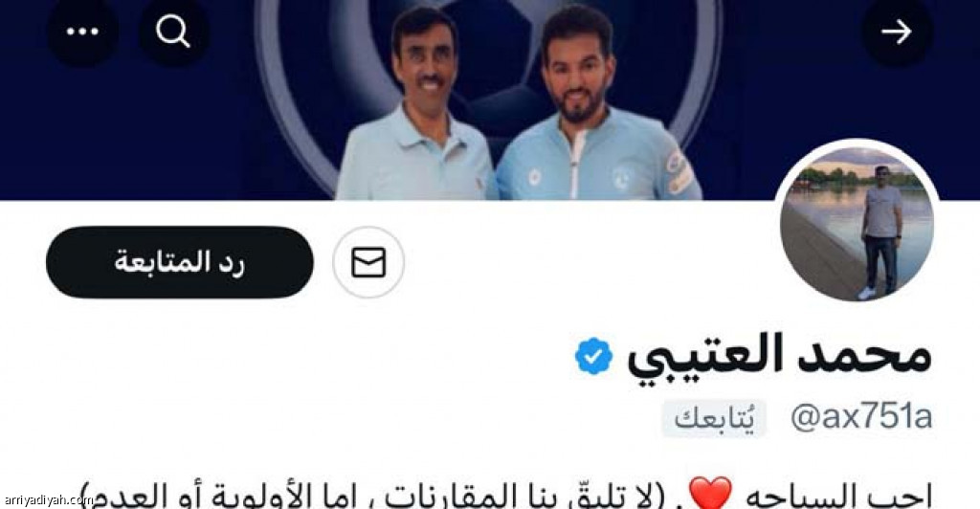Go back using the arrow icon

click(x=897, y=32)
